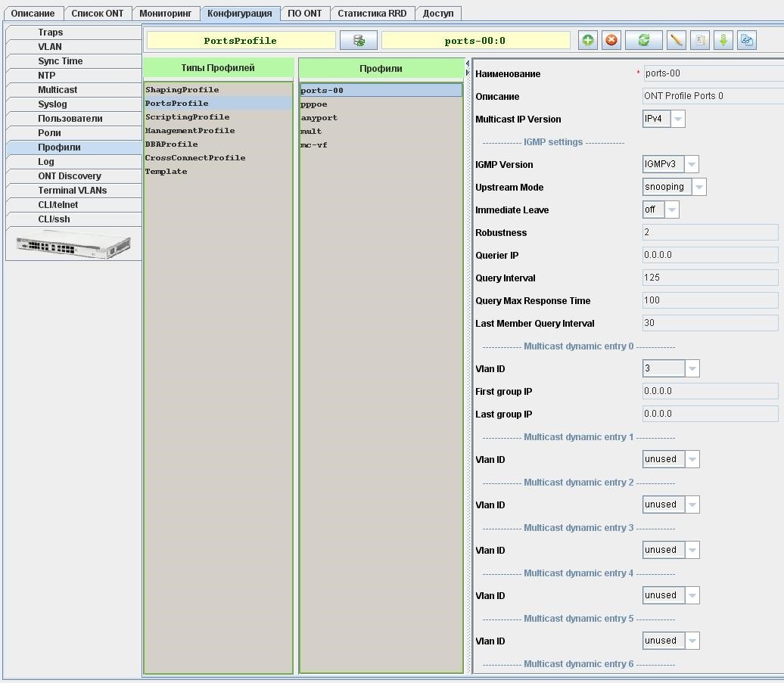Viewport: 784px width, 683px height.
Task: Open the Статистика RRD tab
Action: (372, 14)
